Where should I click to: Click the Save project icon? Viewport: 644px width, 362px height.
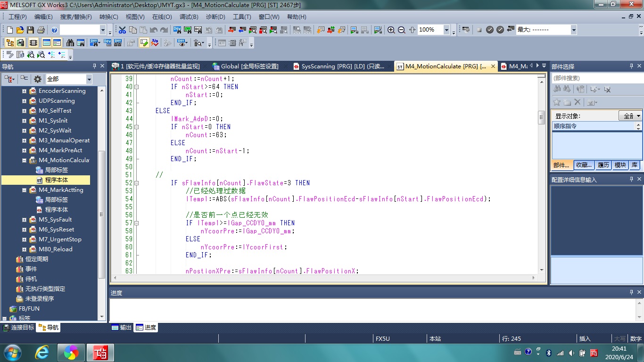(x=30, y=30)
